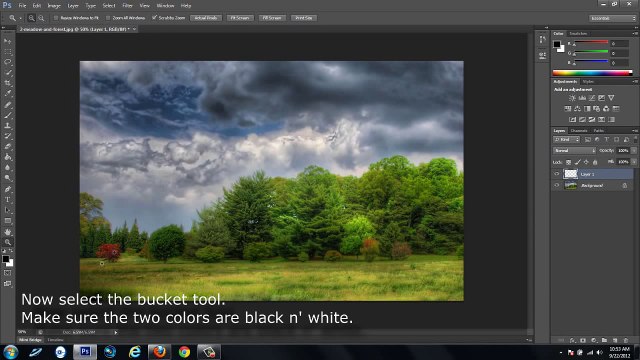Screen dimensions: 640x360
Task: Click the Print Size button
Action: click(304, 18)
